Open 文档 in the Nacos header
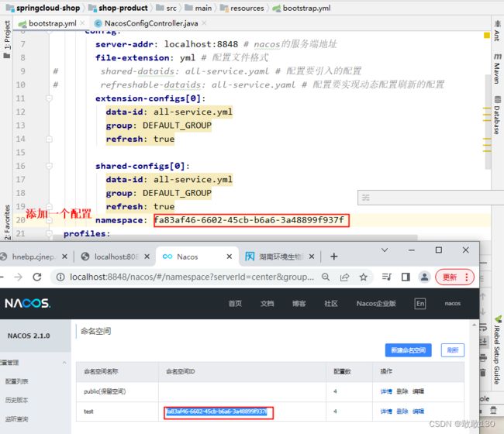This screenshot has width=504, height=434. (267, 304)
